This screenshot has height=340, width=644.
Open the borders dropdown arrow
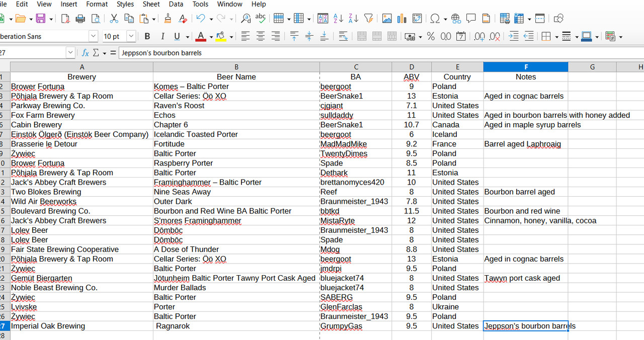tap(556, 37)
